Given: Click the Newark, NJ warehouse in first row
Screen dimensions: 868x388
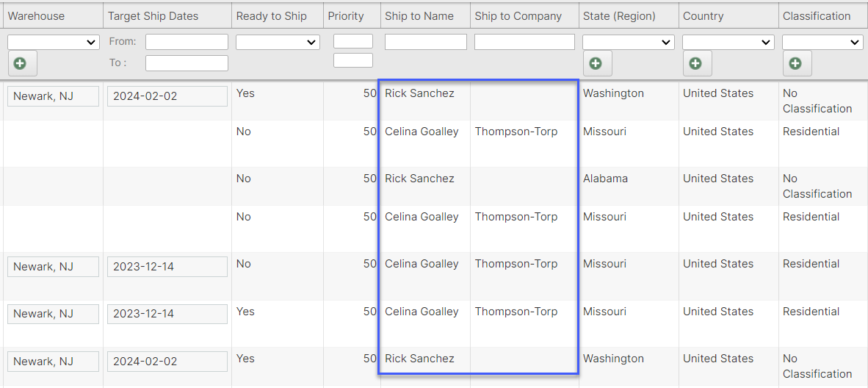Looking at the screenshot, I should pos(53,96).
